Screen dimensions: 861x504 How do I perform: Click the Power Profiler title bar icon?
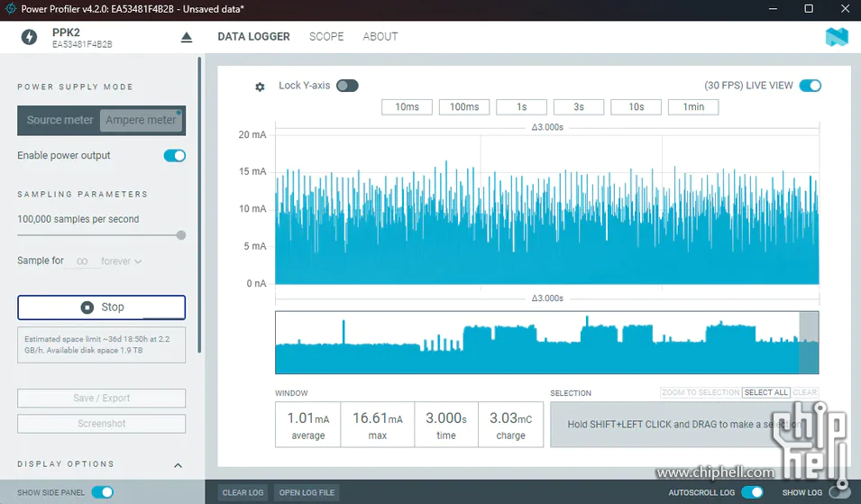coord(11,9)
